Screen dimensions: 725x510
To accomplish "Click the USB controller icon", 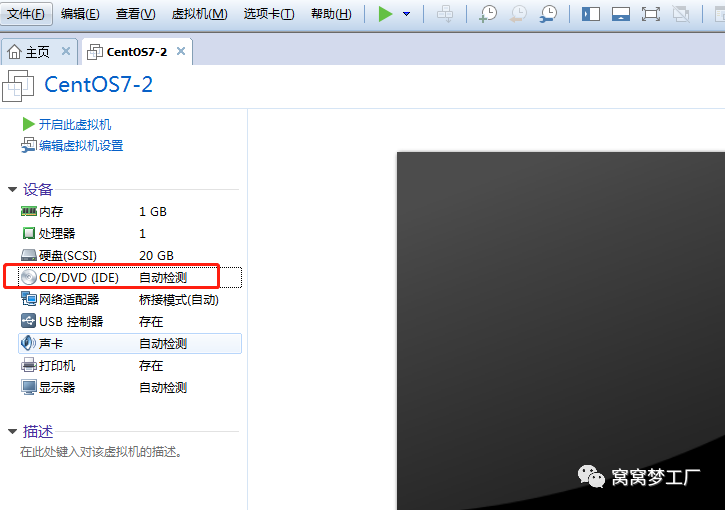I will tap(29, 321).
